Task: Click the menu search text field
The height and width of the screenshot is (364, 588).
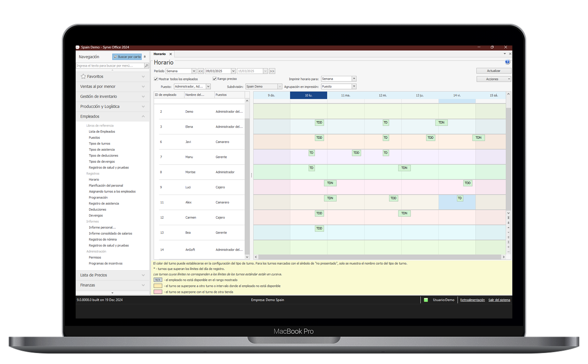Action: click(110, 66)
